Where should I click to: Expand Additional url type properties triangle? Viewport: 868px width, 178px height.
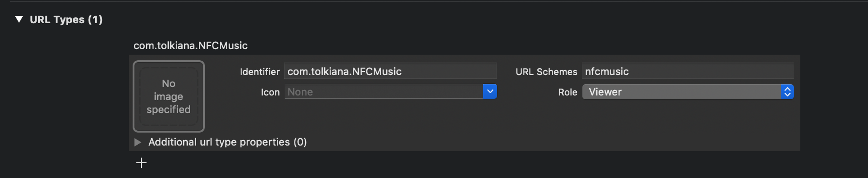pyautogui.click(x=138, y=142)
